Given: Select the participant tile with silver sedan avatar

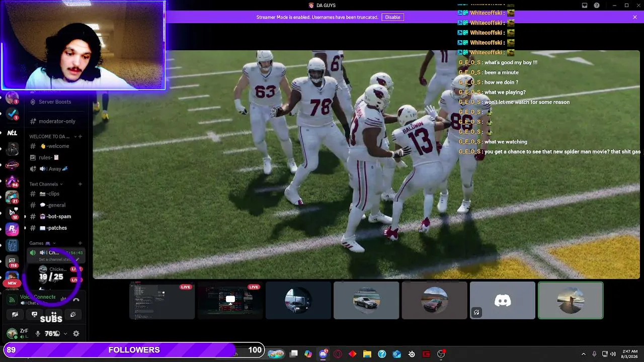Looking at the screenshot, I should (366, 301).
